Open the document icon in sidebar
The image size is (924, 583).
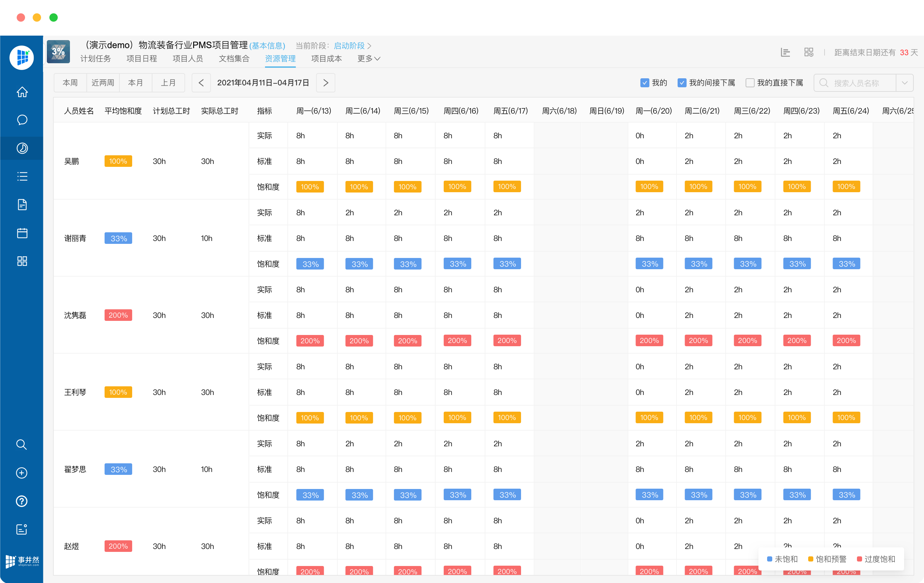(x=22, y=205)
